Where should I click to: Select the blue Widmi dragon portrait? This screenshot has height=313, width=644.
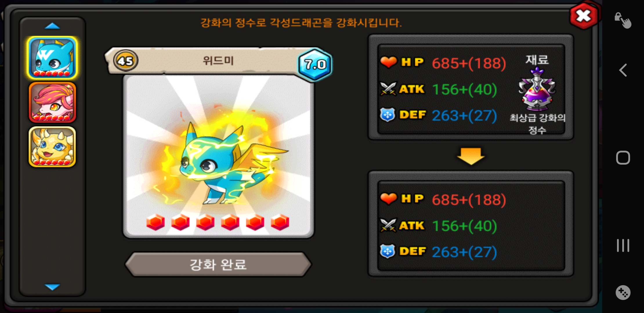click(x=53, y=58)
